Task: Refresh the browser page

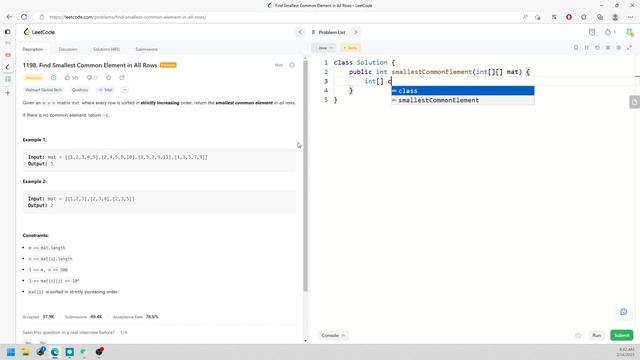Action: [x=24, y=17]
